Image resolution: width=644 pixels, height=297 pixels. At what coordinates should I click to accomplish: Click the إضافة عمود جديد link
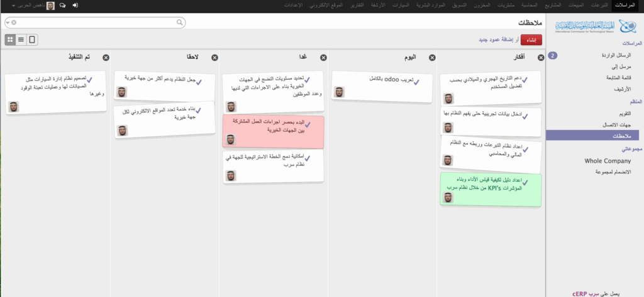point(496,40)
